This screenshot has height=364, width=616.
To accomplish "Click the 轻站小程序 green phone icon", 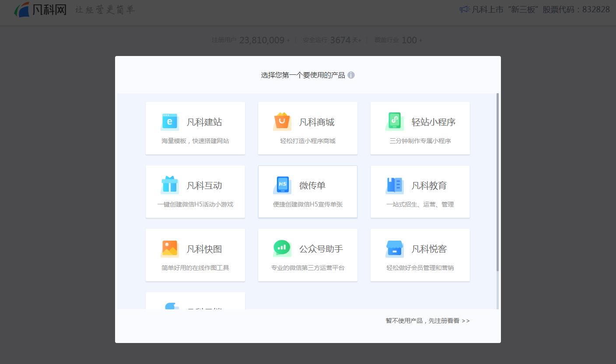I will pos(395,121).
